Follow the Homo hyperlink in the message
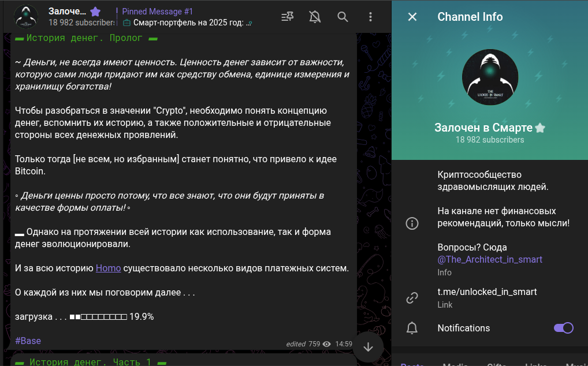The height and width of the screenshot is (366, 588). tap(109, 268)
